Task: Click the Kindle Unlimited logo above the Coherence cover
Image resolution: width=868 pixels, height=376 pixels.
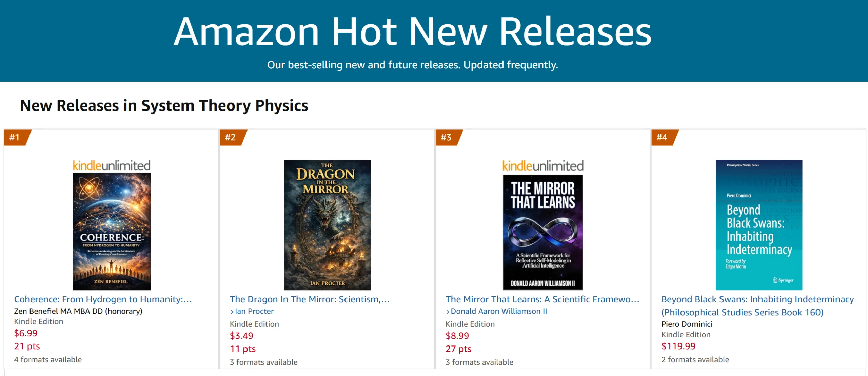Action: coord(112,165)
